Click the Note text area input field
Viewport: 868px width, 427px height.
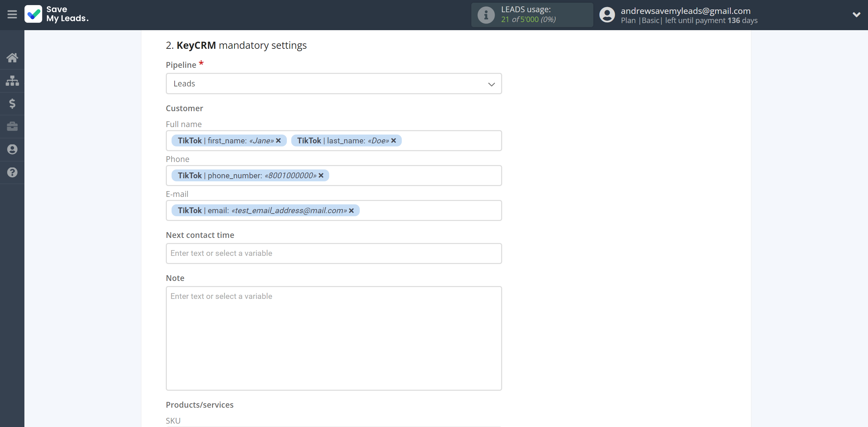333,336
